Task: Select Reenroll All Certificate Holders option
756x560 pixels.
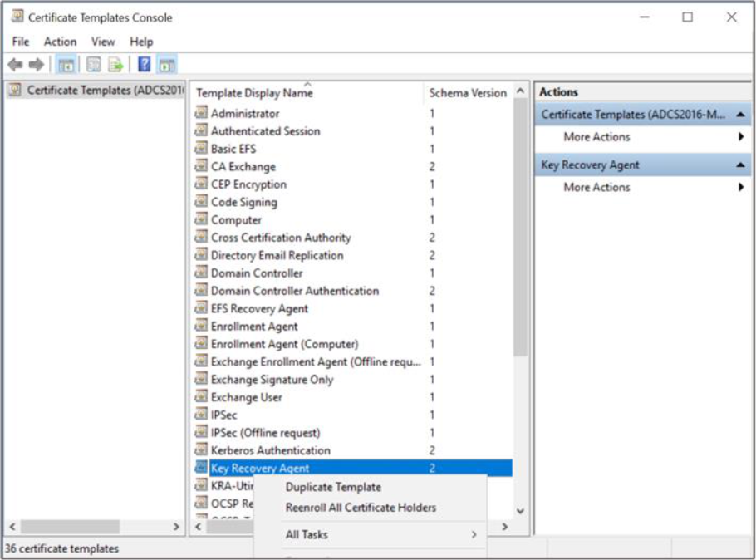Action: (x=361, y=508)
